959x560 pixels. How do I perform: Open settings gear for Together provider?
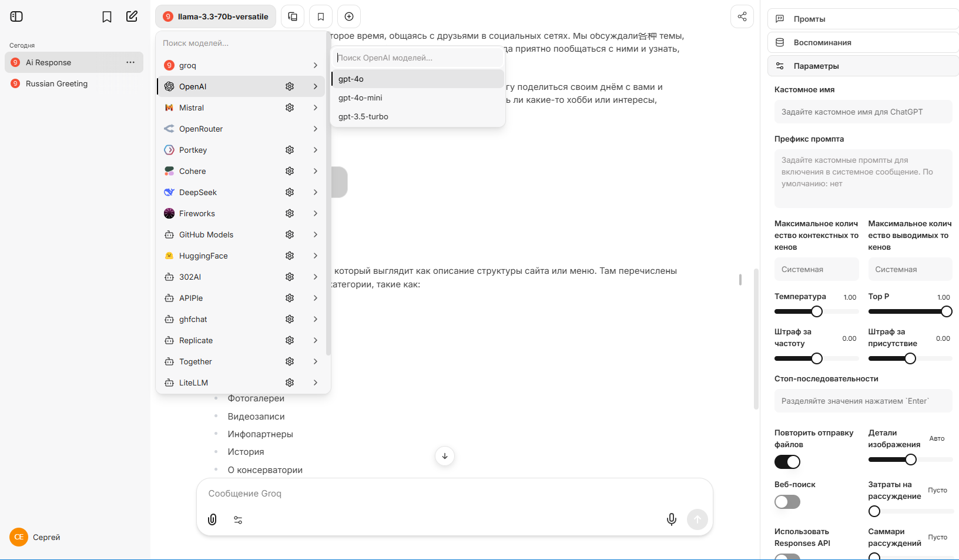pos(290,361)
